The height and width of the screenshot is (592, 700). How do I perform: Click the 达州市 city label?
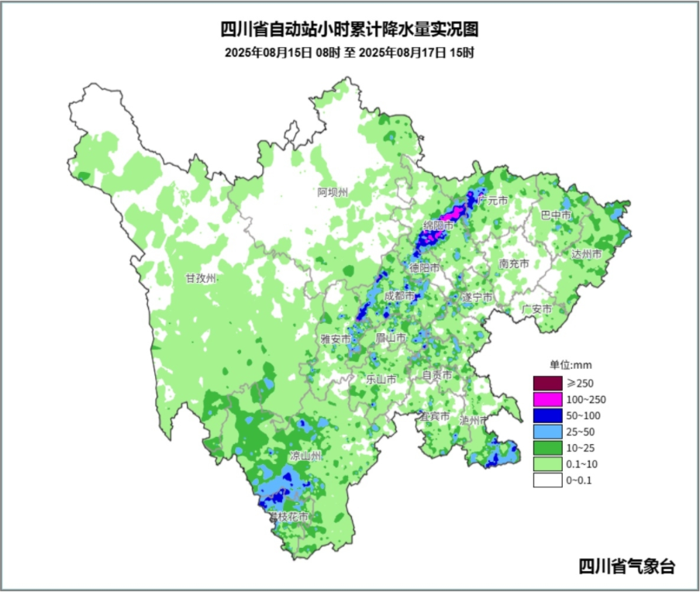click(x=586, y=254)
